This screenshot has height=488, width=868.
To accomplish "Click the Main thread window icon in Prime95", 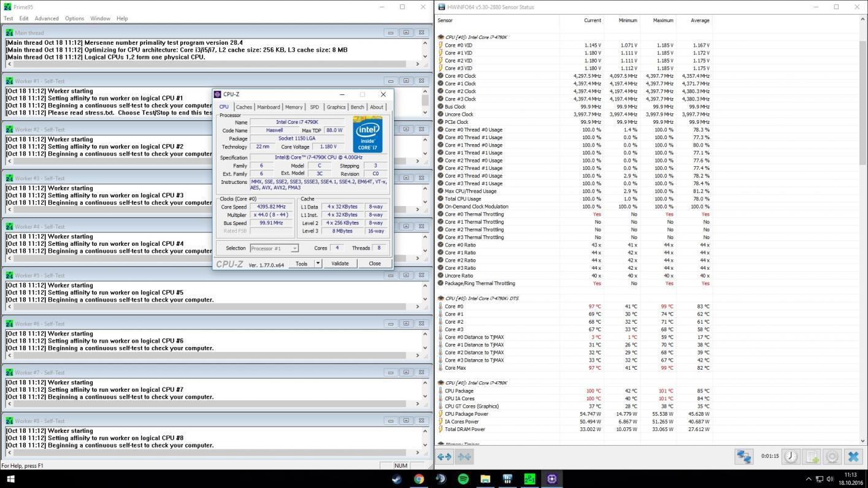I will click(x=10, y=32).
